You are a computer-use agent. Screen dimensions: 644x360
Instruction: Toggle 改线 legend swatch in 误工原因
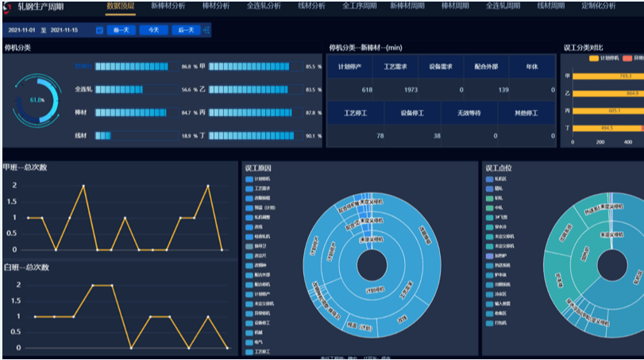(x=249, y=226)
